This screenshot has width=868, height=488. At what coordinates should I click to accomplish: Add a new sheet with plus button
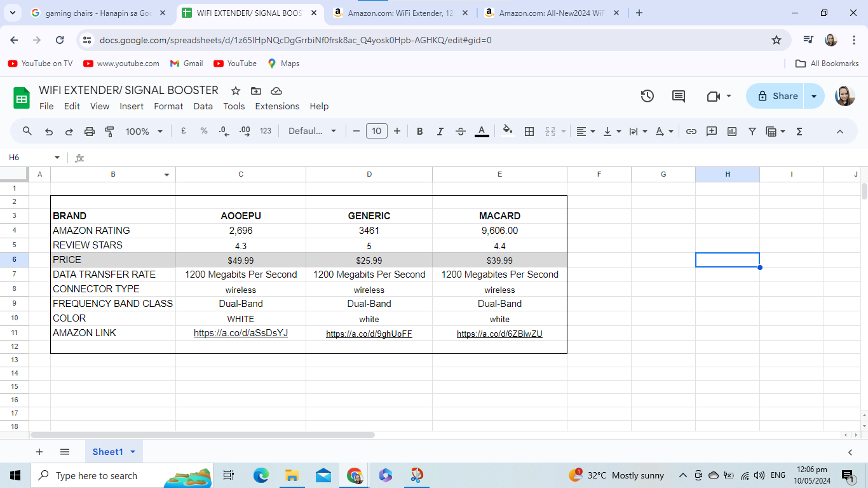39,452
